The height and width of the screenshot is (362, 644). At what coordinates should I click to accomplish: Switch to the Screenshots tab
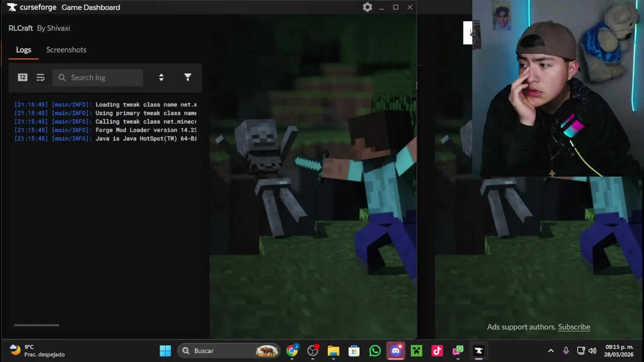tap(66, 50)
